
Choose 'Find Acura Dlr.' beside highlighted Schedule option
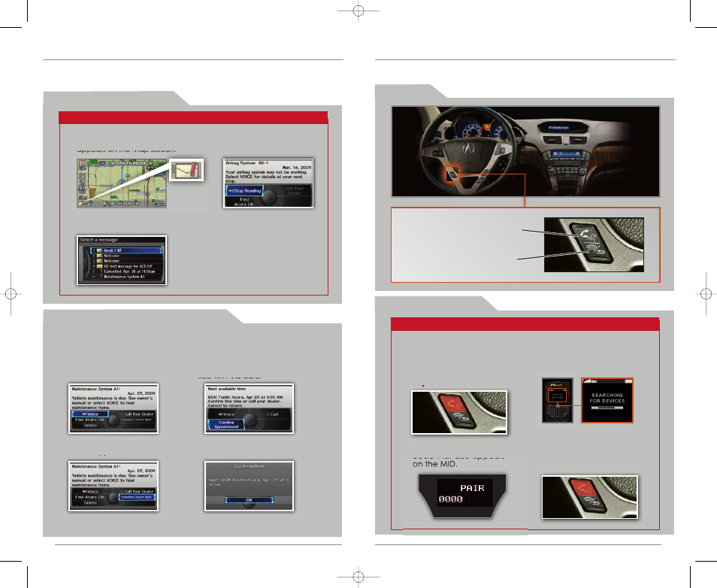pyautogui.click(x=90, y=496)
